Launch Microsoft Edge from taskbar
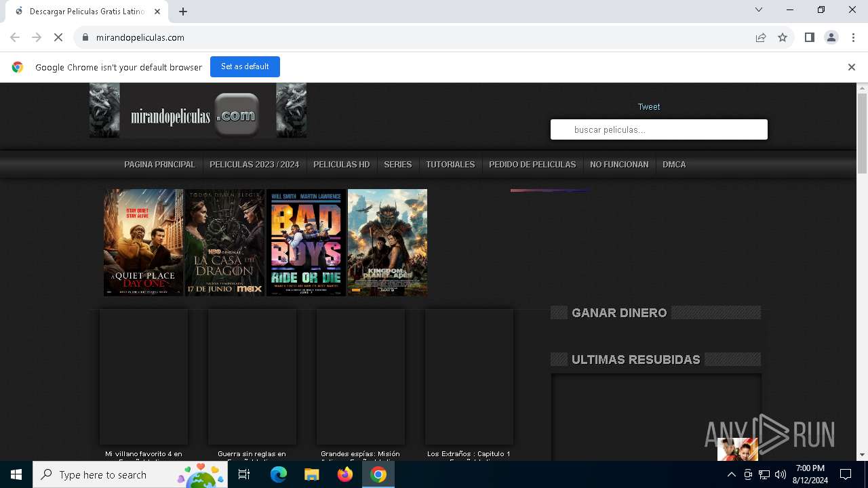 point(279,474)
